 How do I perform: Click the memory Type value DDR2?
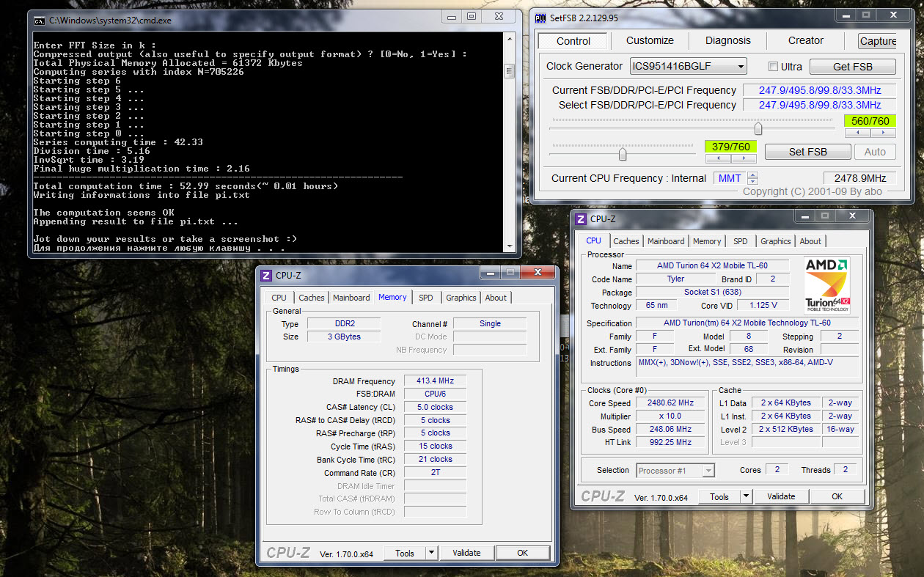(343, 324)
